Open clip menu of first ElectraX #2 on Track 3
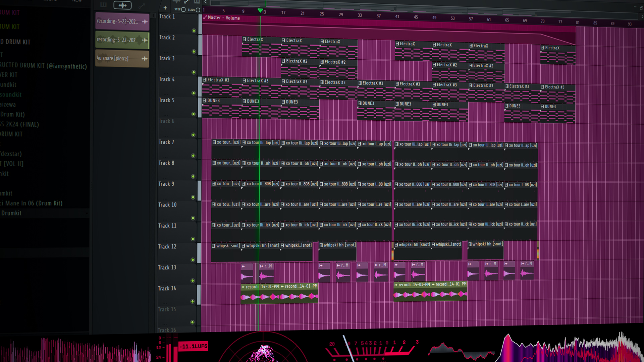 pyautogui.click(x=283, y=61)
